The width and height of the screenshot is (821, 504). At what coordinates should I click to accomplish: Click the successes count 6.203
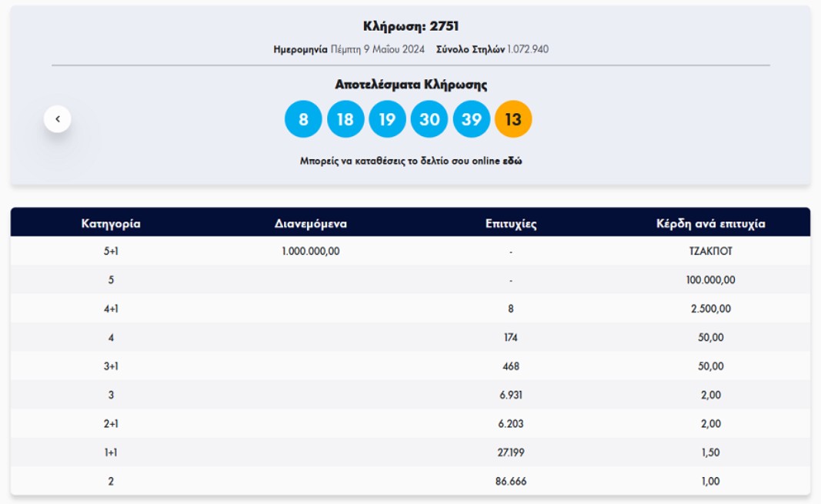pos(511,424)
